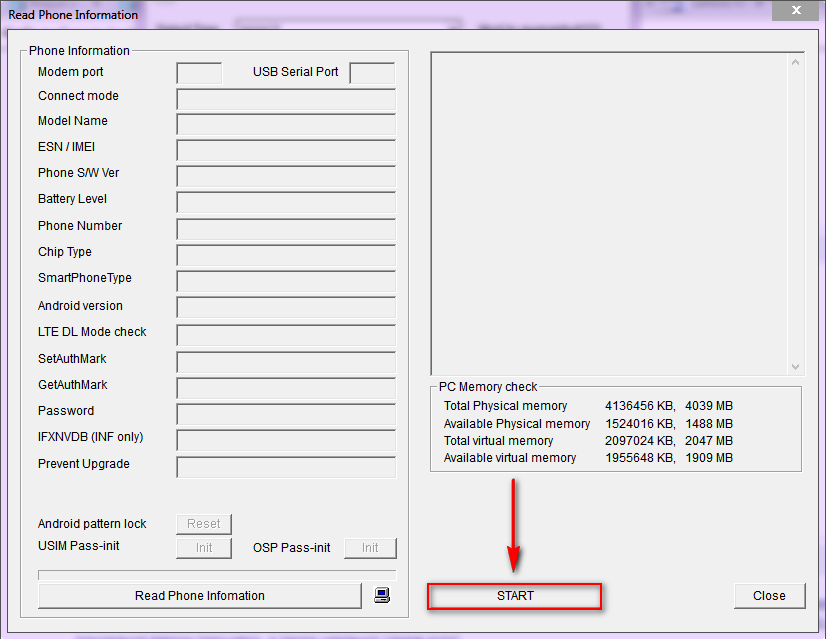This screenshot has width=826, height=639.
Task: Click the Read Phone Information button
Action: 199,596
